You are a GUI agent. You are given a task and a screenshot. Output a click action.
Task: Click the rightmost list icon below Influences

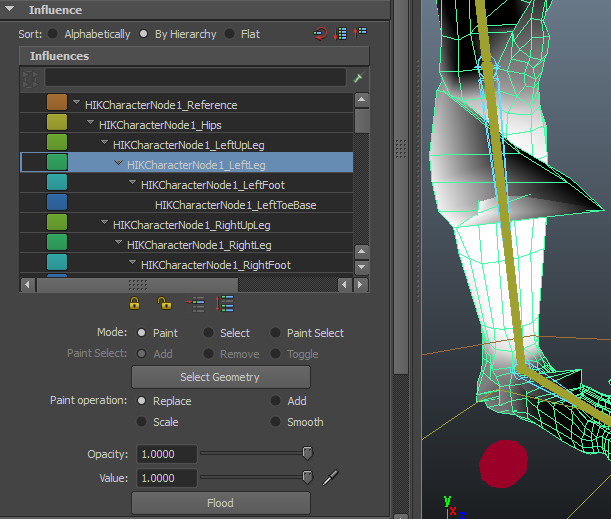226,304
